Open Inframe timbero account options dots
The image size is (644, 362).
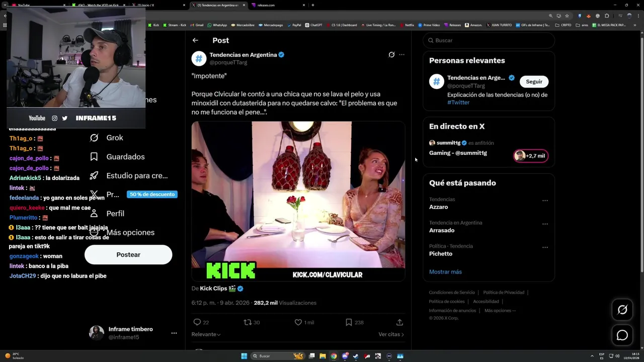(174, 333)
